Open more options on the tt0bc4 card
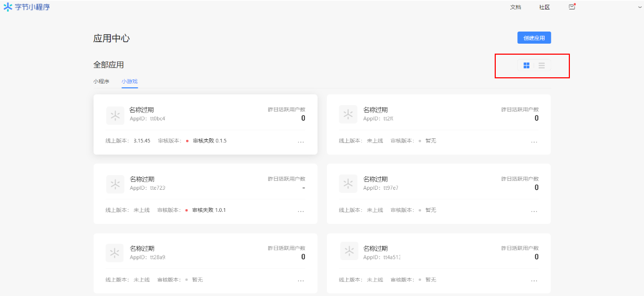The height and width of the screenshot is (296, 644). click(301, 142)
